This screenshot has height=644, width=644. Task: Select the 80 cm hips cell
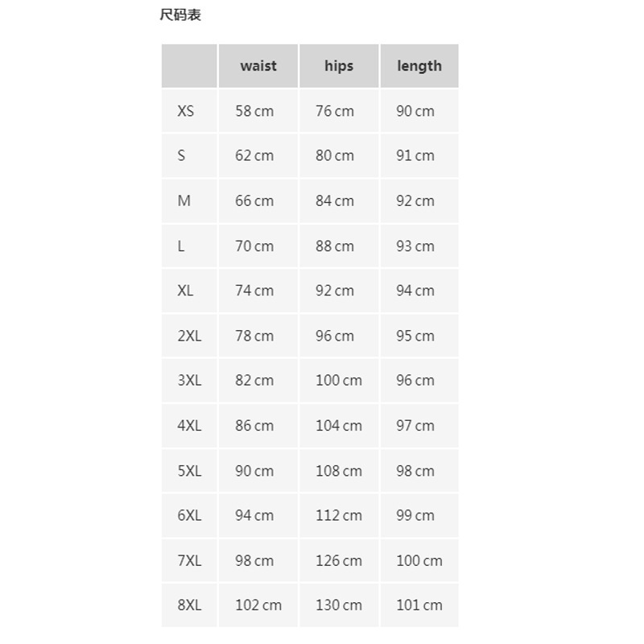coord(335,155)
